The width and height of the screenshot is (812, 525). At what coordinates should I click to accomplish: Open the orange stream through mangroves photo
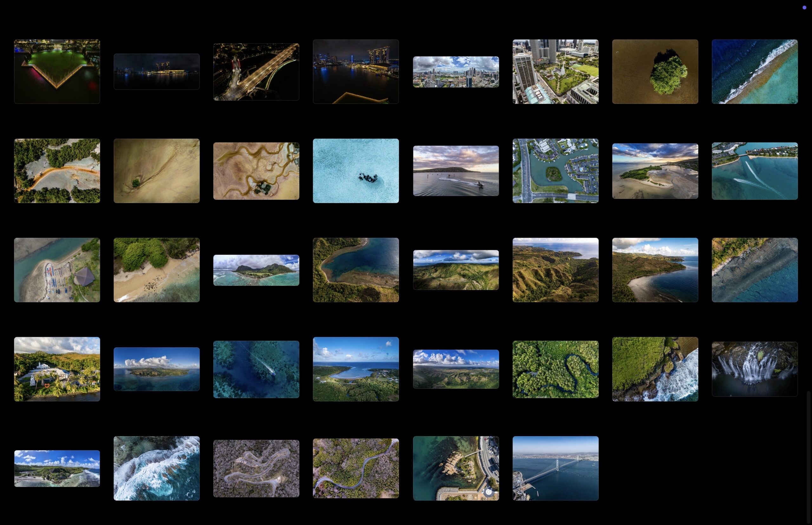tap(57, 171)
